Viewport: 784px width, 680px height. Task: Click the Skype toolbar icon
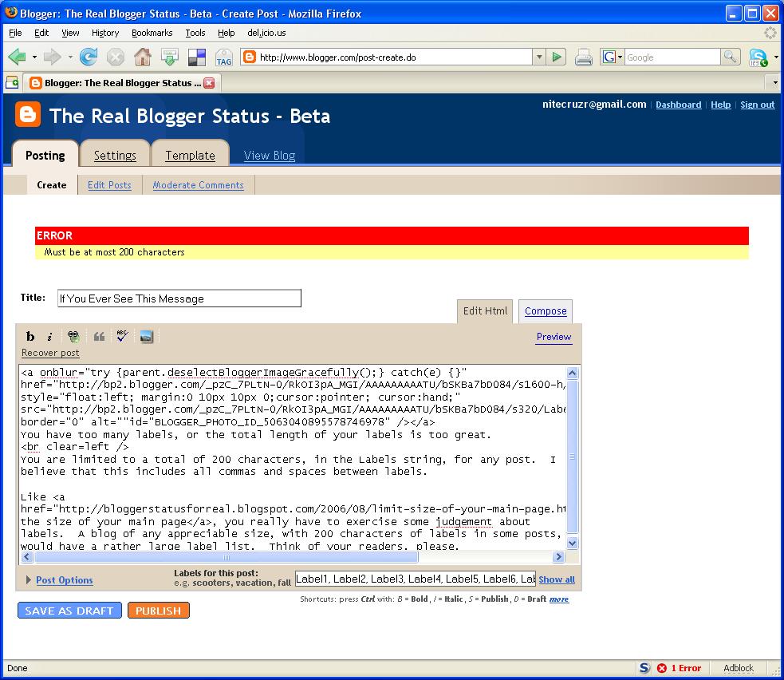[x=758, y=57]
